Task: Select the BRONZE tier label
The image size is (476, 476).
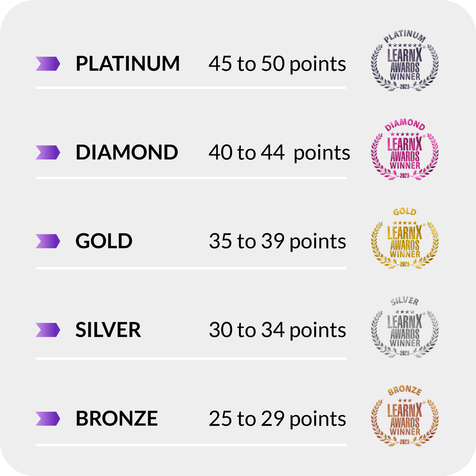Action: pyautogui.click(x=116, y=418)
